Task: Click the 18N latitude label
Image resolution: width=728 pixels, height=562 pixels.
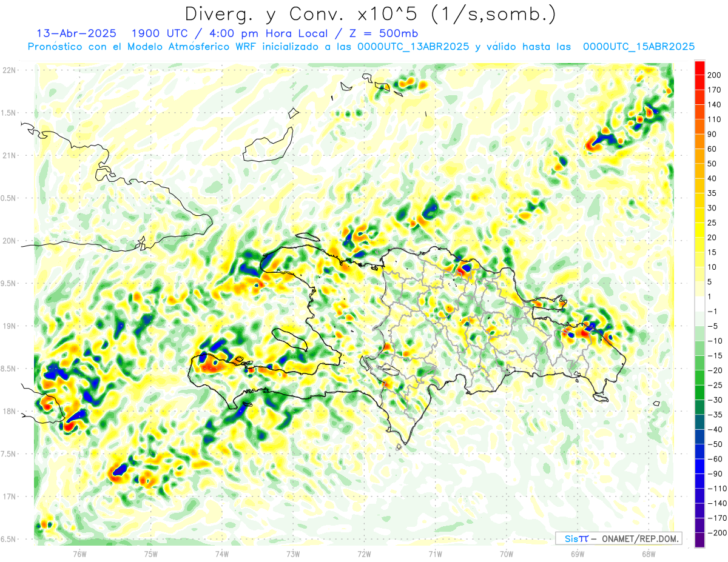Action: click(10, 412)
